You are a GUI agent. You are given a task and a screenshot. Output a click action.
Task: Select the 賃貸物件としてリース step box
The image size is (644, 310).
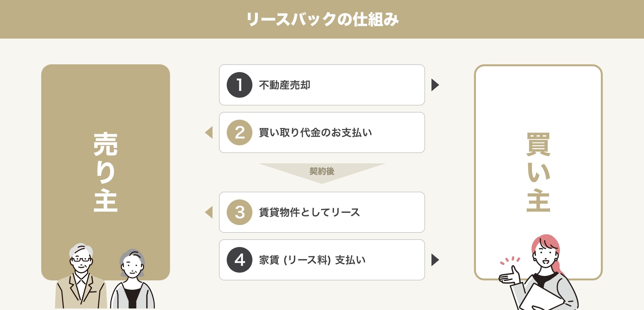pyautogui.click(x=322, y=212)
